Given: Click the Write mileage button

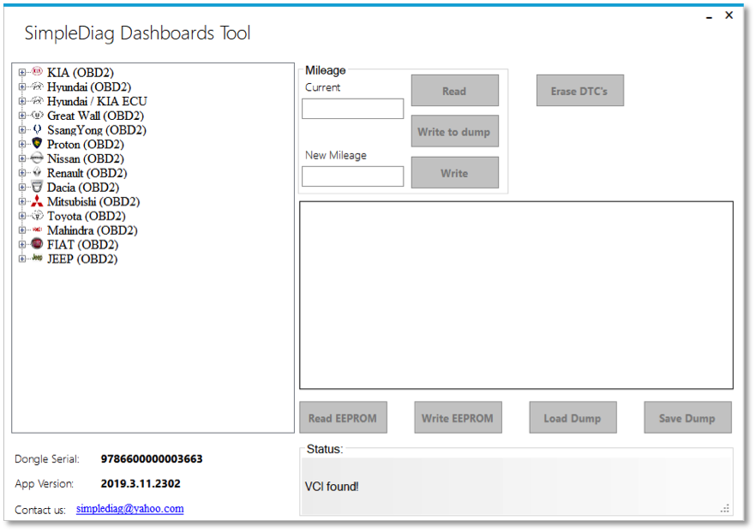Looking at the screenshot, I should (x=454, y=172).
